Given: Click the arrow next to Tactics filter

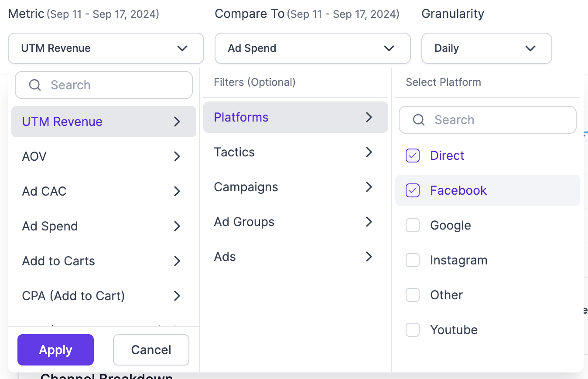Looking at the screenshot, I should tap(369, 152).
